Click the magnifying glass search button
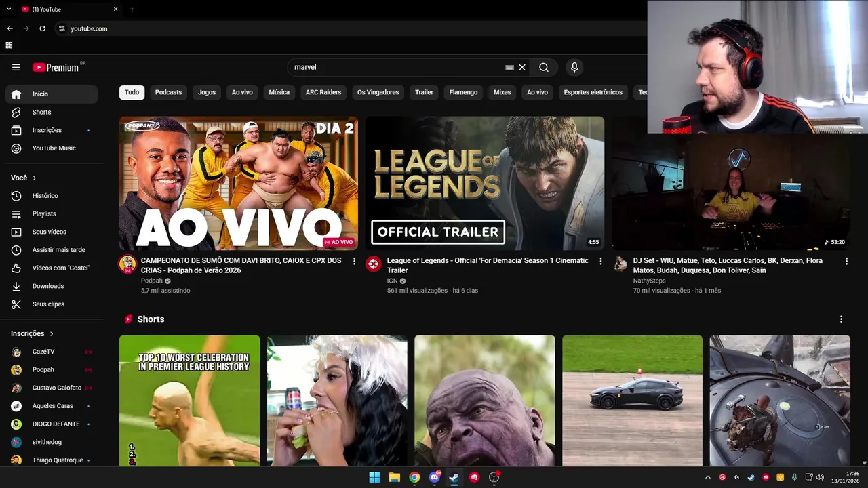 (x=544, y=67)
